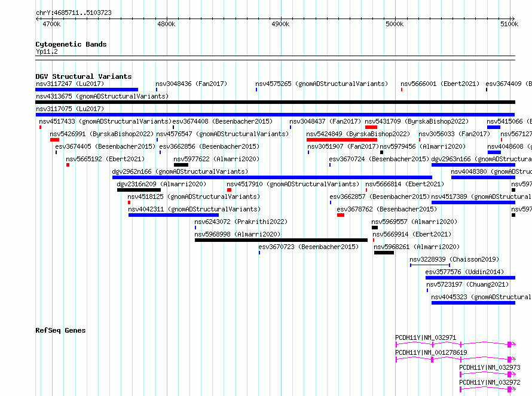Click the red nsv5431709 ByrskaBishop2022 bar

point(371,127)
